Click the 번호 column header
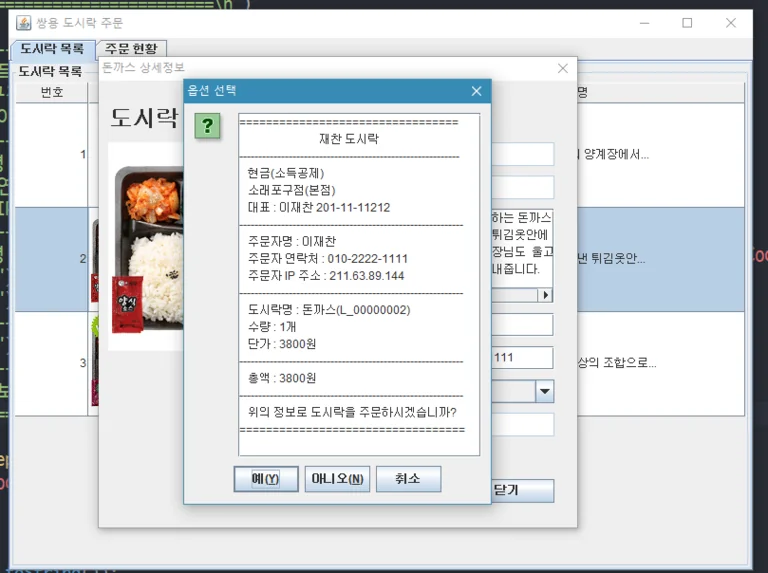Screen dimensions: 768x573 52,92
